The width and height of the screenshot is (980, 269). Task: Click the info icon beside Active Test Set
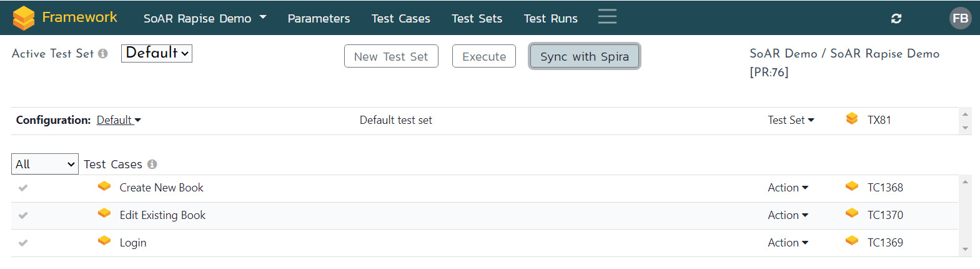[103, 54]
